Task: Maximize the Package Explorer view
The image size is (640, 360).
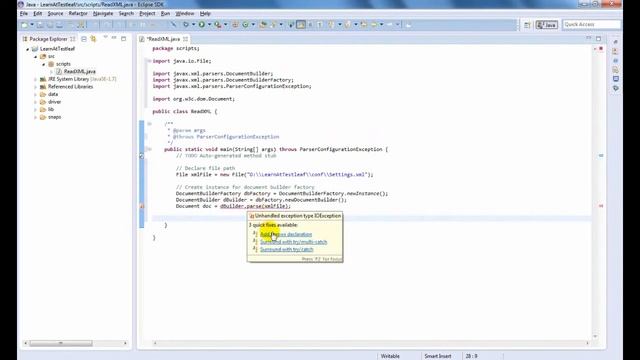Action: click(123, 38)
